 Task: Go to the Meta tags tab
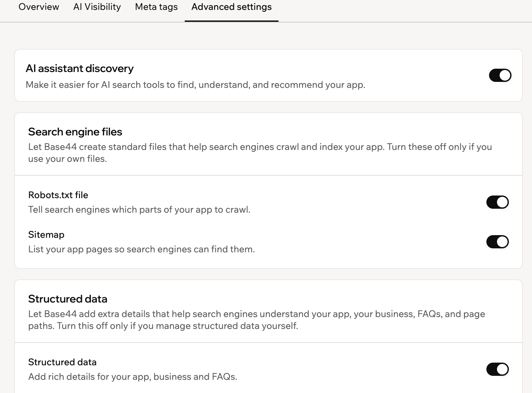[156, 7]
